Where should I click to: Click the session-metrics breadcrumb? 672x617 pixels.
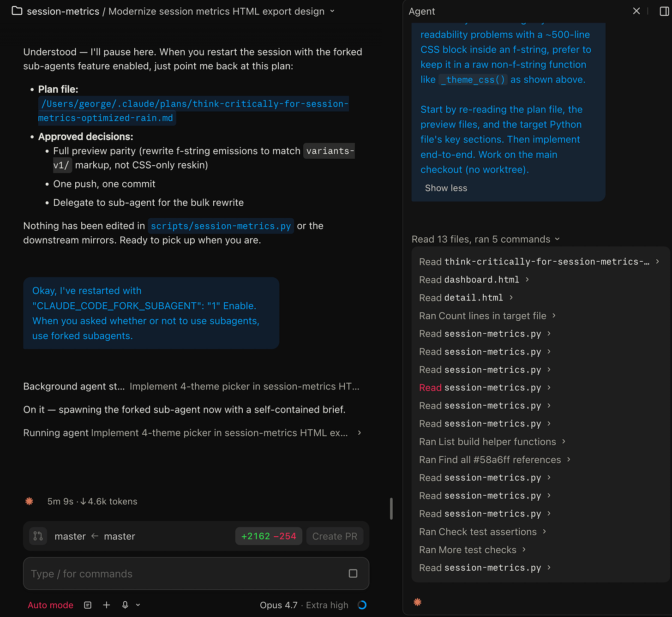coord(63,11)
